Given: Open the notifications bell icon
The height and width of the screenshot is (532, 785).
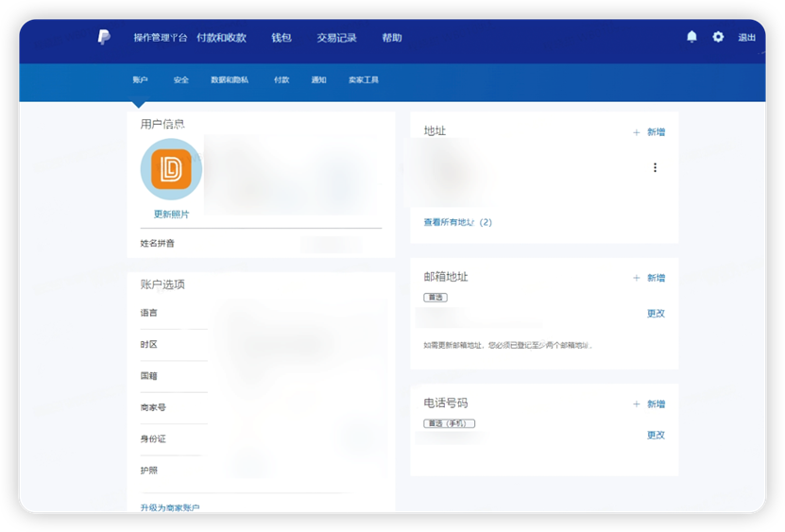Looking at the screenshot, I should (x=691, y=37).
